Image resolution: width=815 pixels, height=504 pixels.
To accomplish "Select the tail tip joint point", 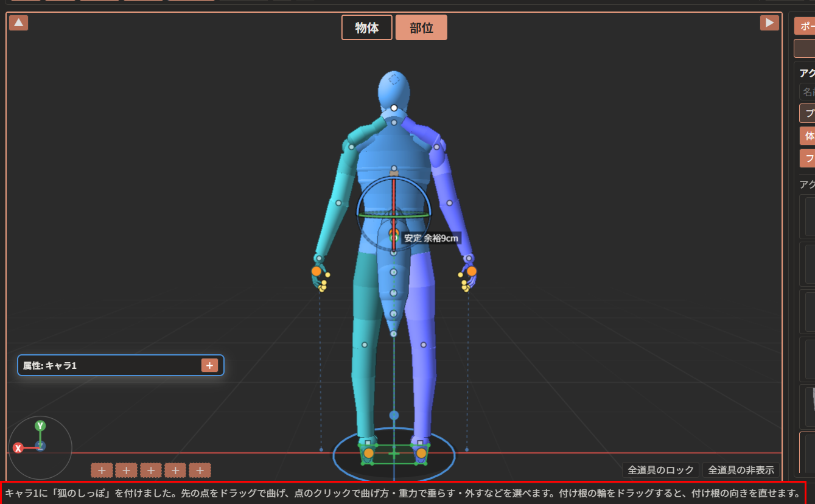I will pyautogui.click(x=394, y=334).
